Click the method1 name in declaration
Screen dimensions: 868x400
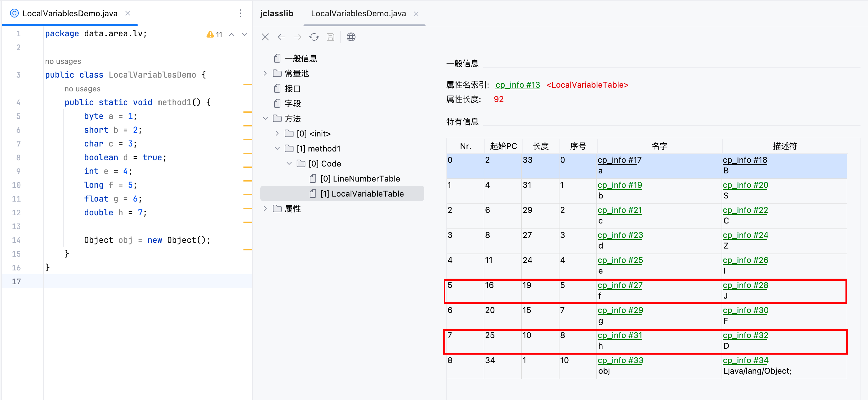[x=174, y=102]
